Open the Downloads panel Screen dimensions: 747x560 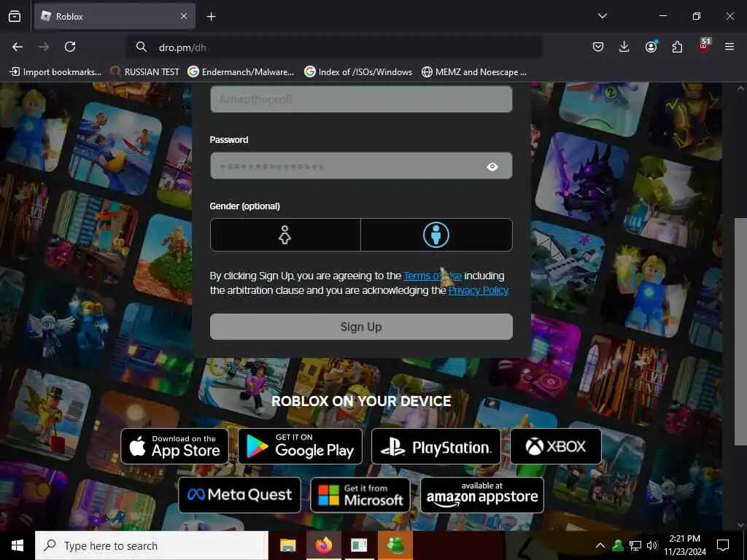(x=624, y=47)
